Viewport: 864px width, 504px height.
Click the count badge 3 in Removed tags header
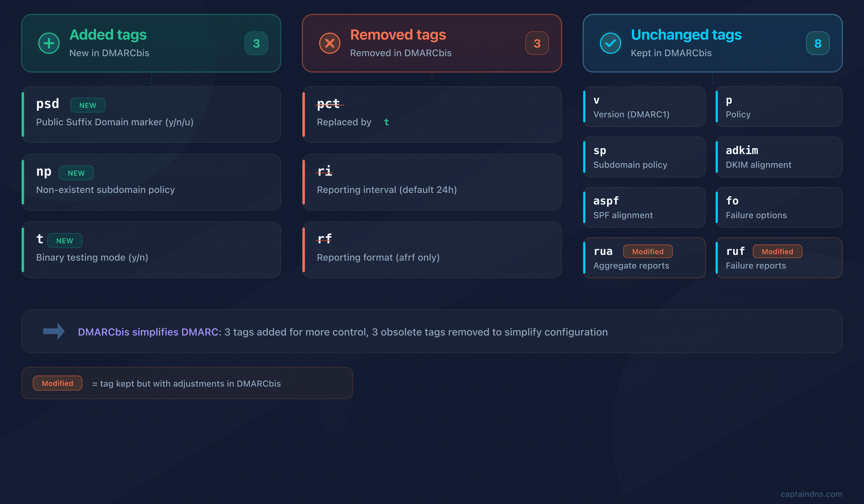click(537, 43)
